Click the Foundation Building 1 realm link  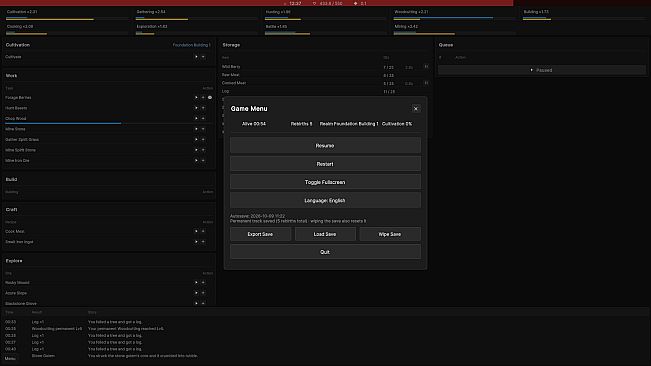(191, 45)
